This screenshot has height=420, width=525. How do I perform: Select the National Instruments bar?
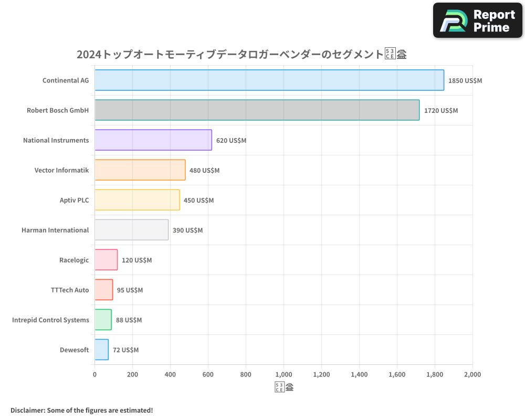click(x=152, y=140)
